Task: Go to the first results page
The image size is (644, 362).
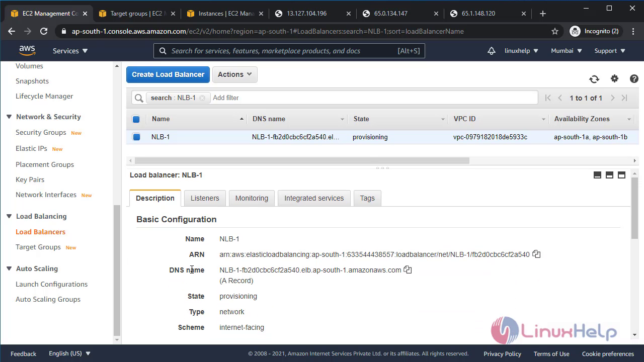Action: click(x=548, y=98)
